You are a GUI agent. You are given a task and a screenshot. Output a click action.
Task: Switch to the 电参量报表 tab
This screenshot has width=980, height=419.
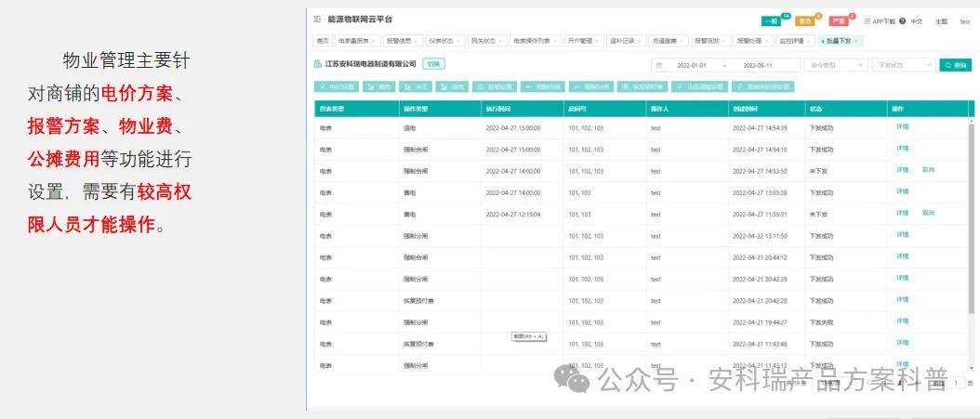pos(357,41)
